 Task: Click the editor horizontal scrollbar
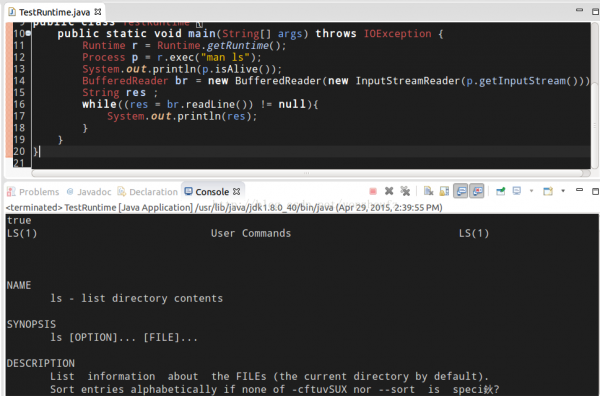click(311, 173)
